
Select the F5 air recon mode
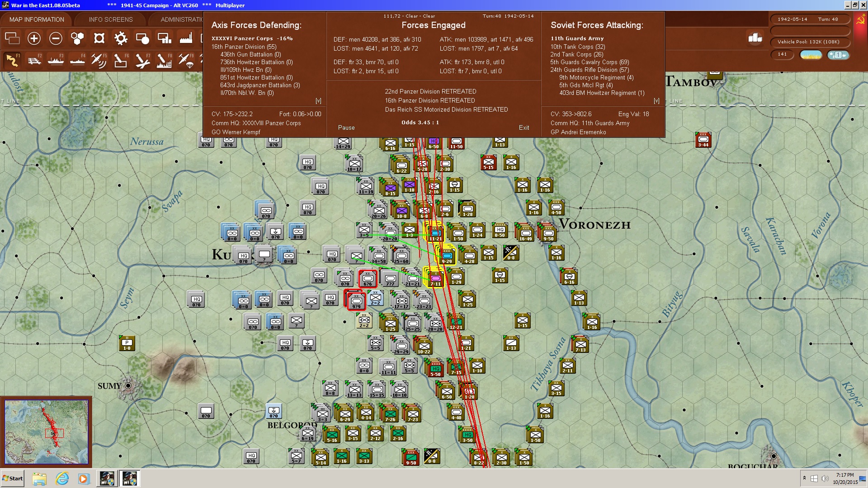coord(99,60)
